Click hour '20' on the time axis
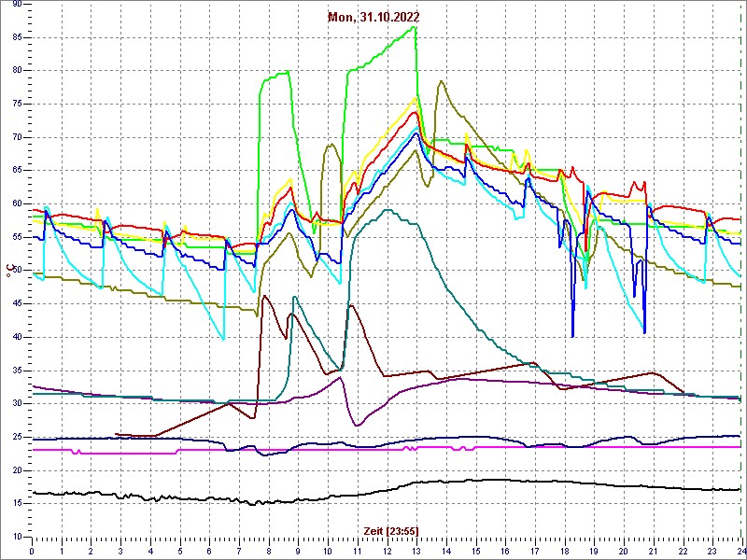The height and width of the screenshot is (560, 747). (623, 551)
